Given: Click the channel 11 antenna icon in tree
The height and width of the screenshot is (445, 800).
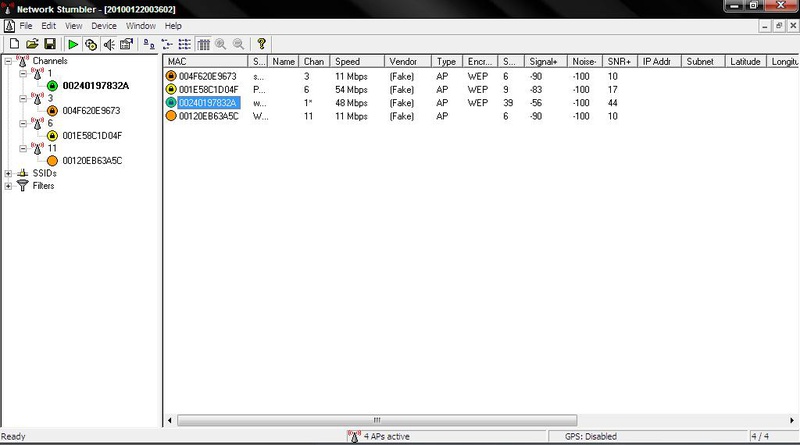Looking at the screenshot, I should [x=37, y=149].
